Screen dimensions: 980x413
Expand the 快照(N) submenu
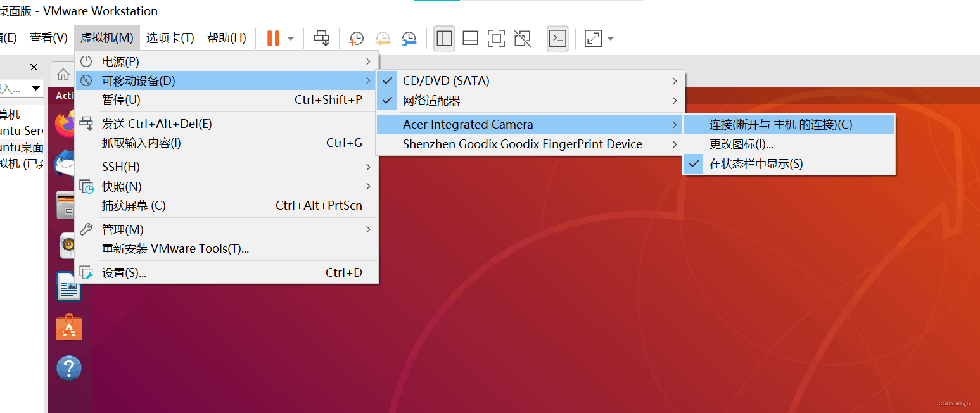(226, 186)
